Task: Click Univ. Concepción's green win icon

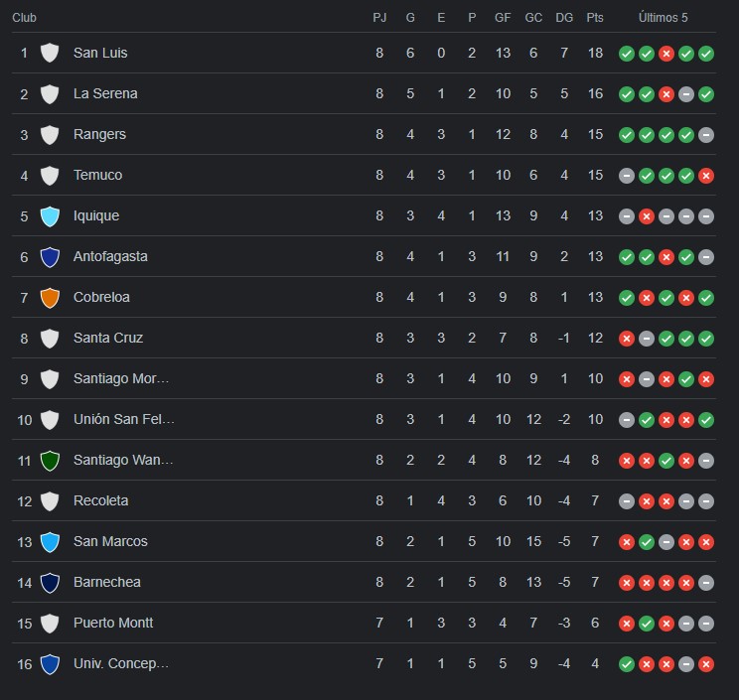Action: pos(627,664)
